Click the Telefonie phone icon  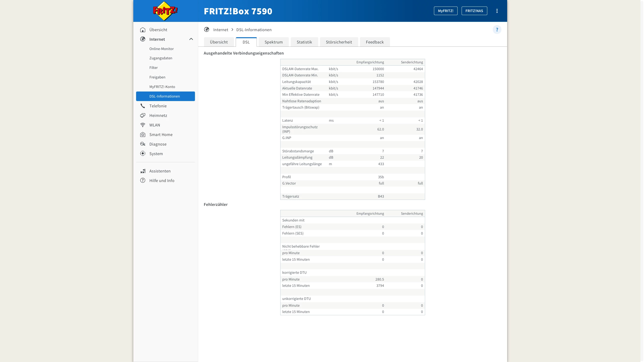(x=143, y=106)
